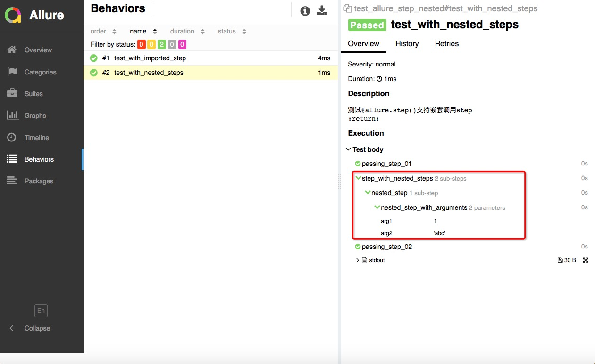Collapse nested_step_with_arguments parameters
The height and width of the screenshot is (364, 595).
pyautogui.click(x=377, y=207)
